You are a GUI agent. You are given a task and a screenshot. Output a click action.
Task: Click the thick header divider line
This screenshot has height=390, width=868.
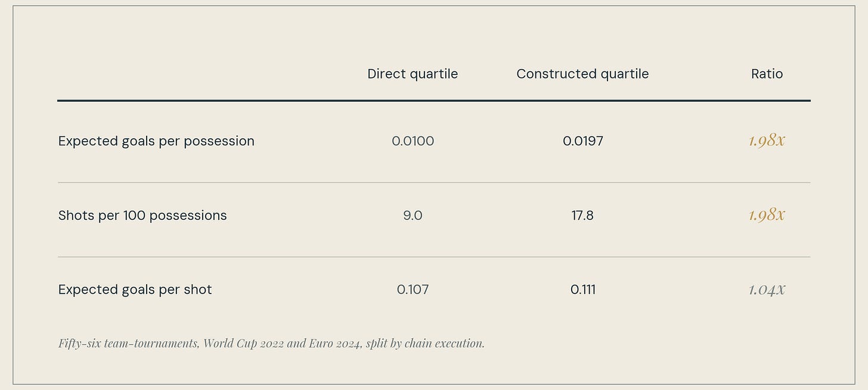434,101
